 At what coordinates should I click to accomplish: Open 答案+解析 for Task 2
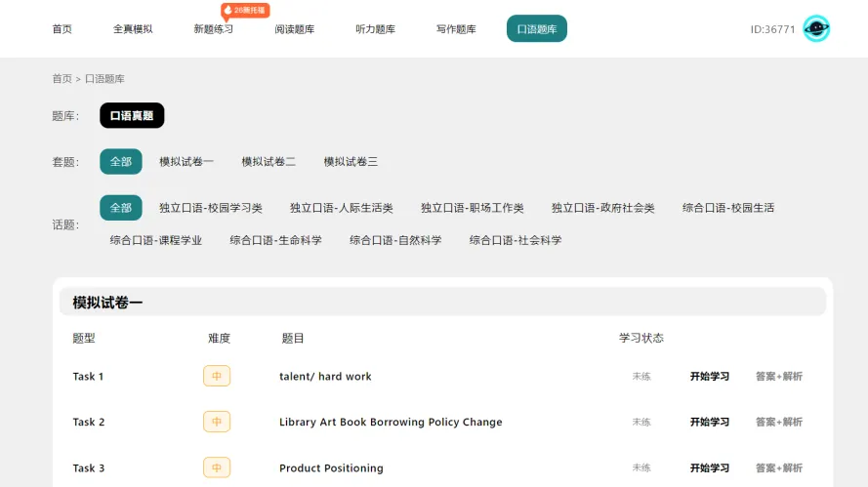coord(779,422)
